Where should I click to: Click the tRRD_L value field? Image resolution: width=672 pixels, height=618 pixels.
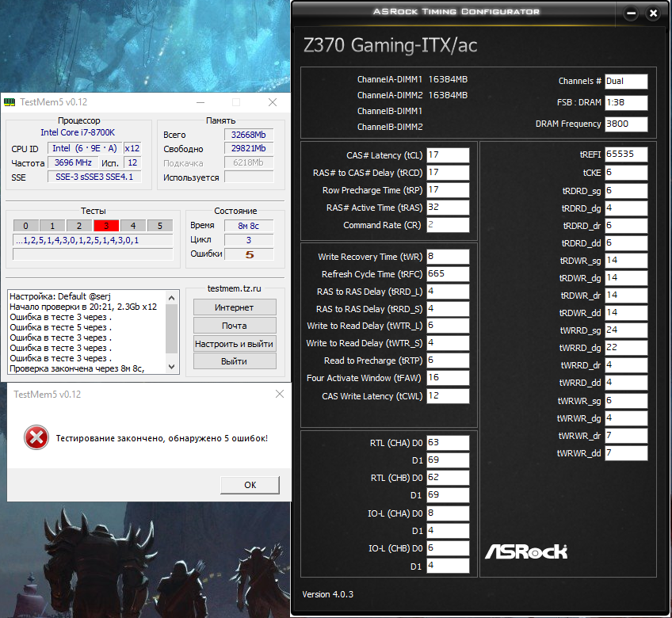[448, 292]
